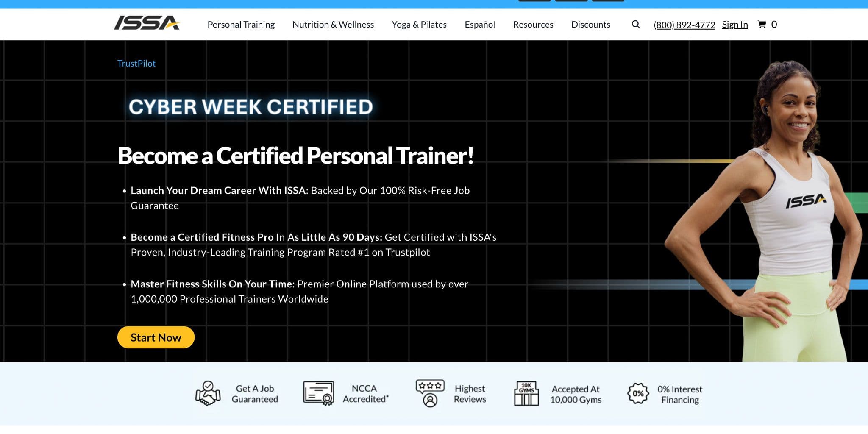Open the Personal Training menu

(x=241, y=25)
